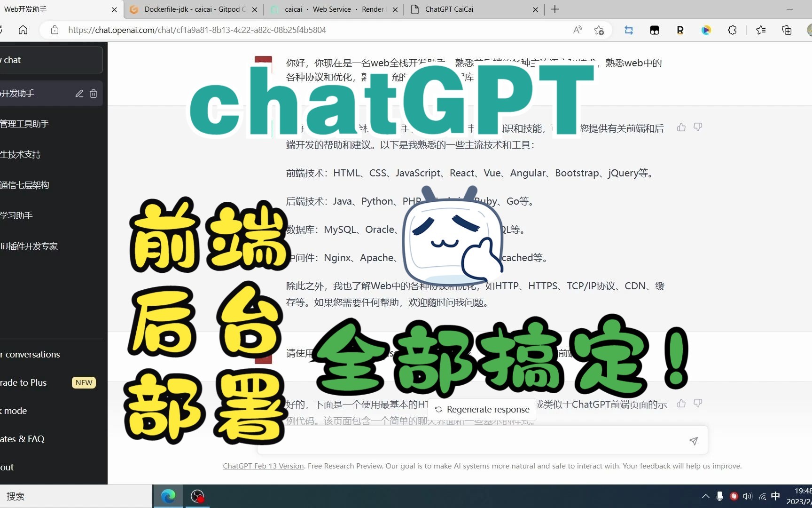
Task: Close the ChatGPT CaiCai tab
Action: (535, 9)
